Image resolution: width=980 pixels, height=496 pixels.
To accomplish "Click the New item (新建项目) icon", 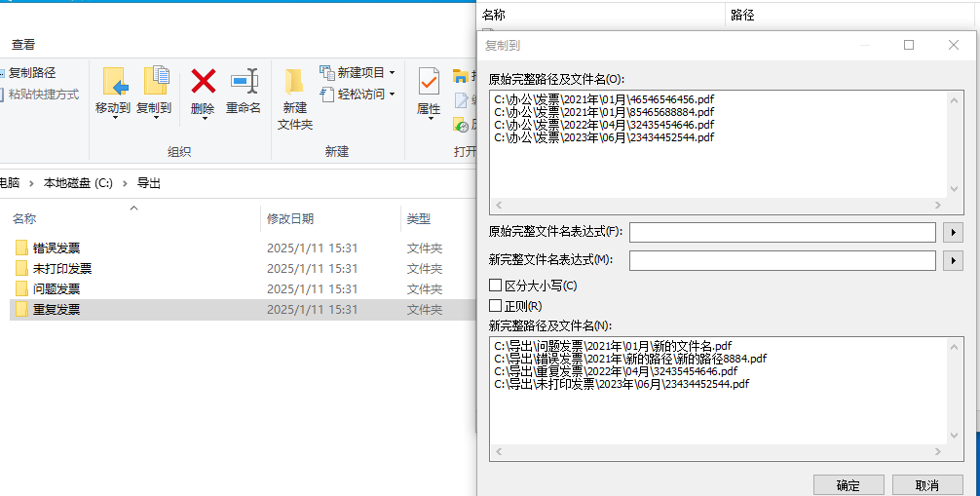I will pyautogui.click(x=327, y=72).
